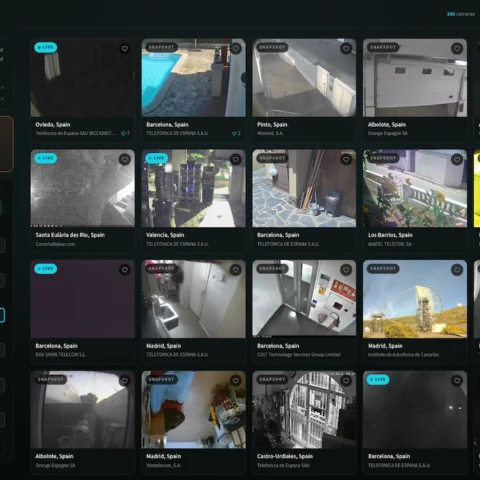The height and width of the screenshot is (480, 480).
Task: Open the Barcelona swimming pool snapshot
Action: (x=193, y=78)
